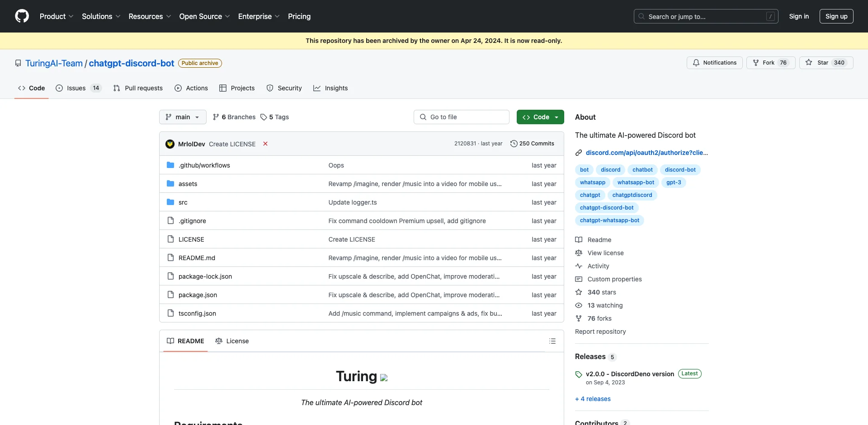Click the pulse icon beside Activity
Image resolution: width=868 pixels, height=425 pixels.
tap(579, 266)
